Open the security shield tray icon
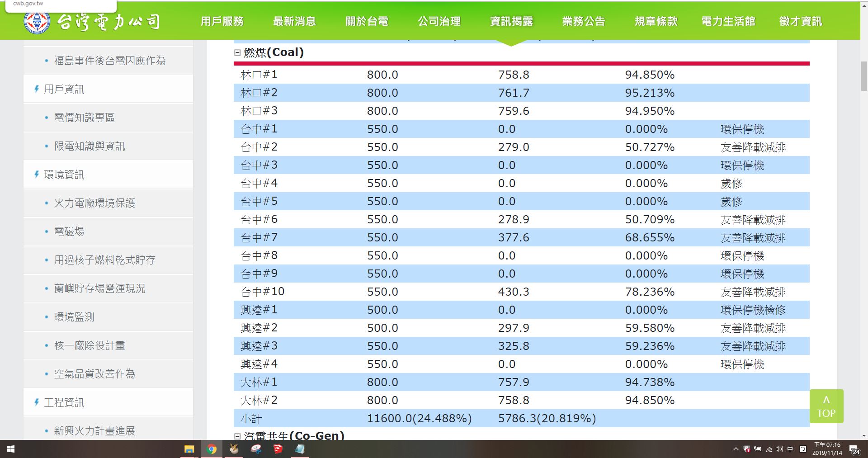The height and width of the screenshot is (458, 868). tap(747, 449)
